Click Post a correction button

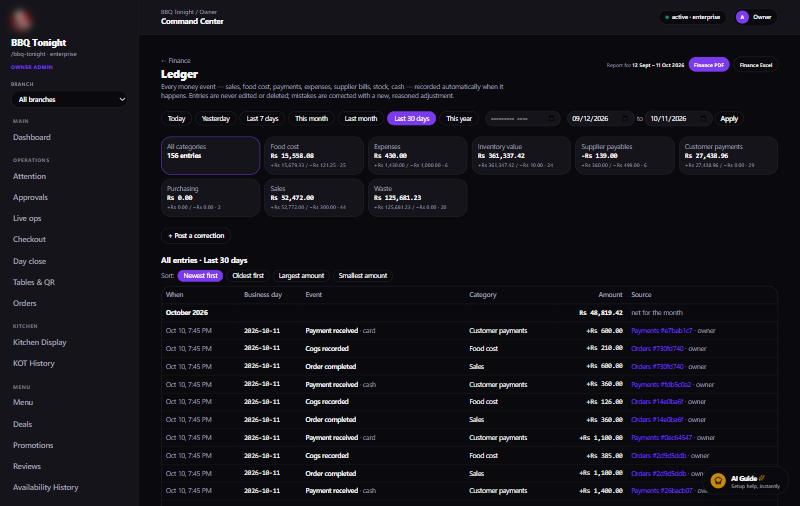coord(196,236)
